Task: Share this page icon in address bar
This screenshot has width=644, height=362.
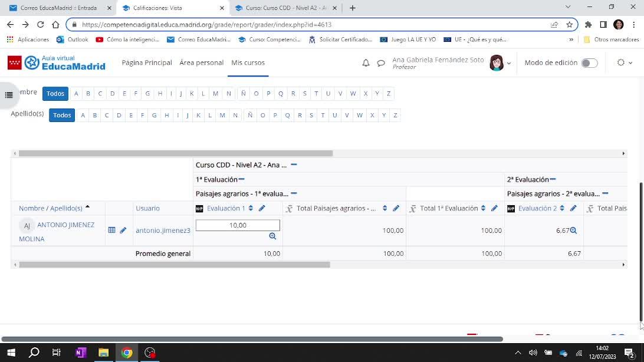Action: (x=554, y=25)
